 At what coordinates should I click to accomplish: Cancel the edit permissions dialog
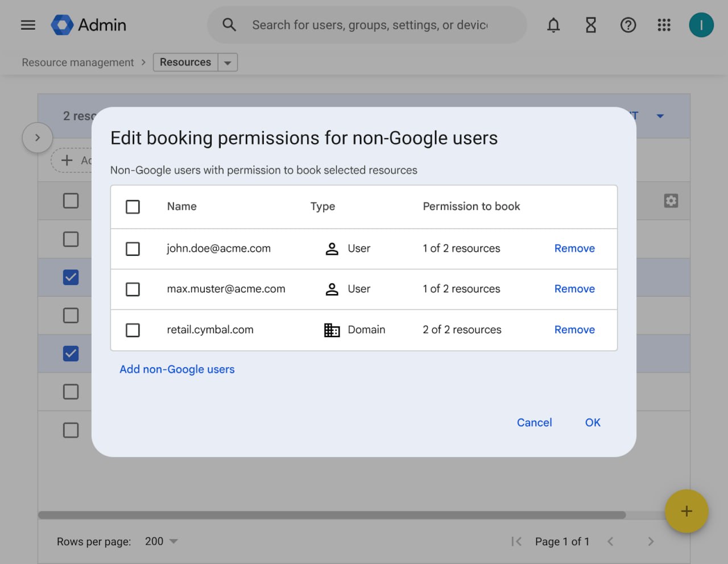[x=534, y=422]
